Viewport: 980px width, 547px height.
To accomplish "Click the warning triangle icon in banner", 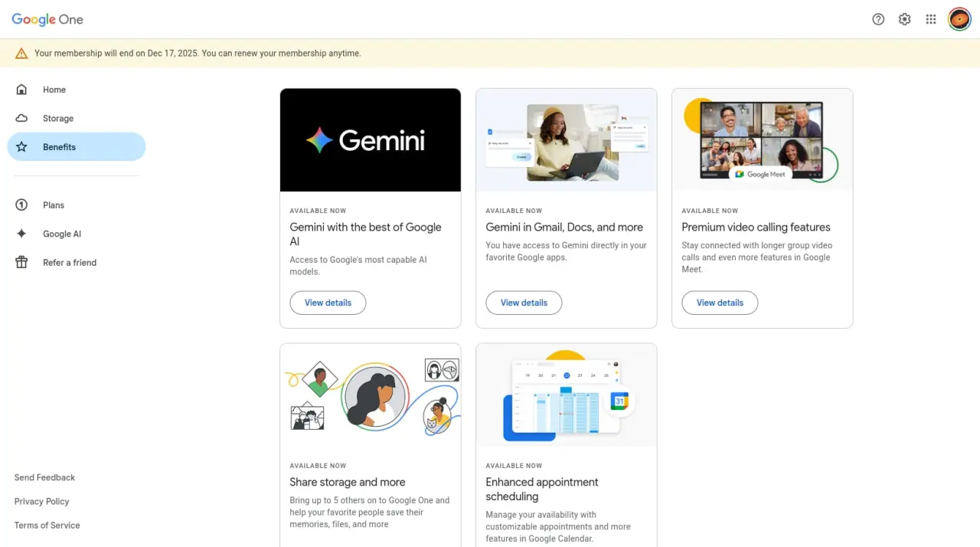I will click(x=21, y=54).
